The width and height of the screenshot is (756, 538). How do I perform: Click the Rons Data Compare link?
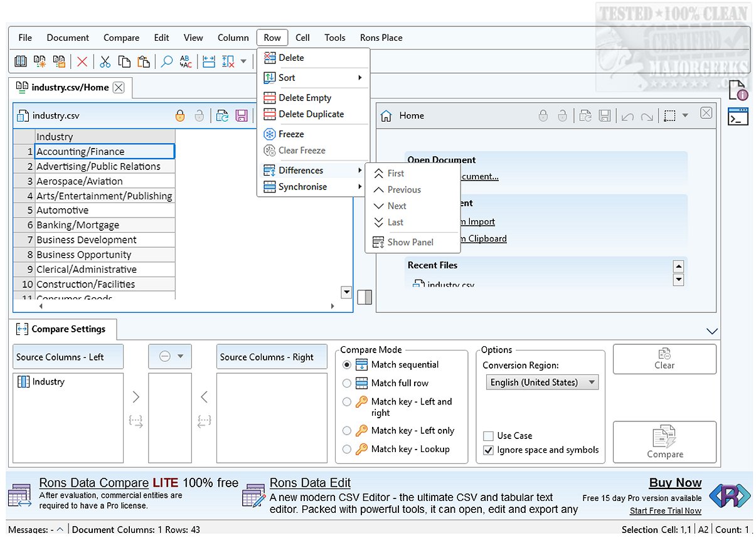tap(94, 483)
